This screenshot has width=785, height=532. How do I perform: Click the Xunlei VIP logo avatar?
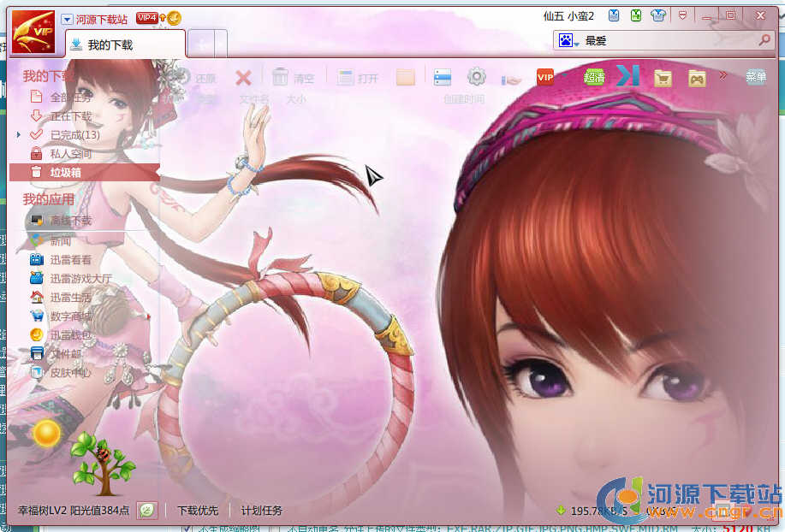[33, 32]
